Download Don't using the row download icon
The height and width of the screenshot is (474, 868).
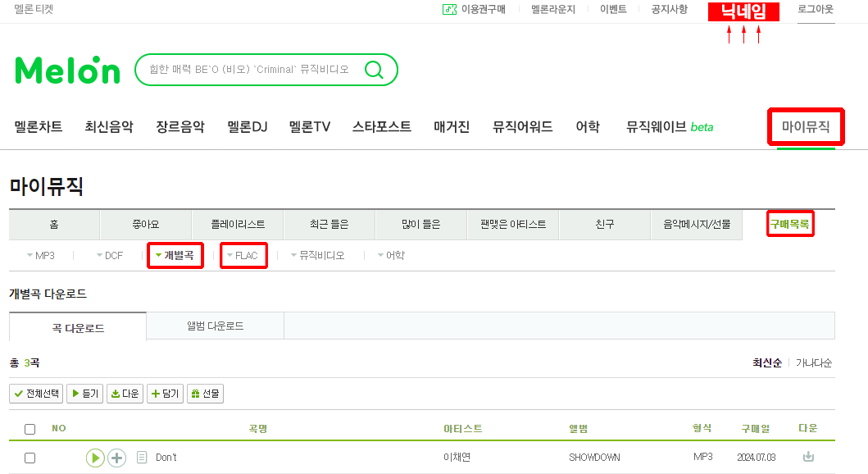coord(808,457)
